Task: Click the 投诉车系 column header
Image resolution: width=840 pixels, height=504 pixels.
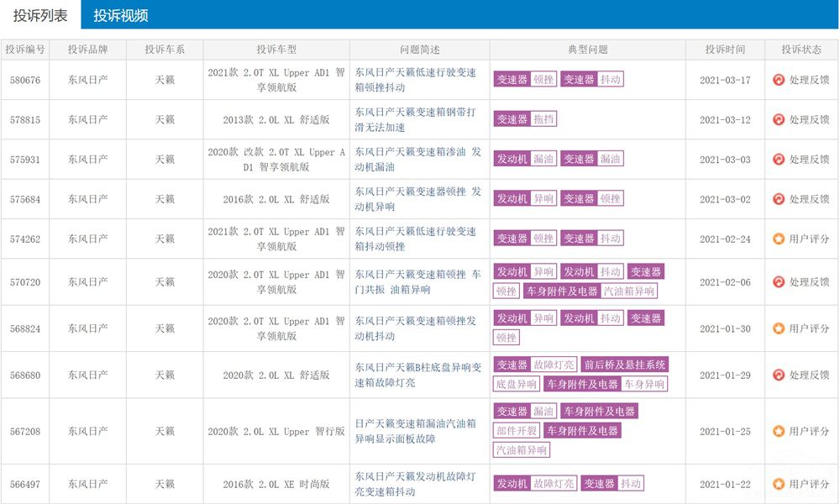Action: (x=165, y=50)
